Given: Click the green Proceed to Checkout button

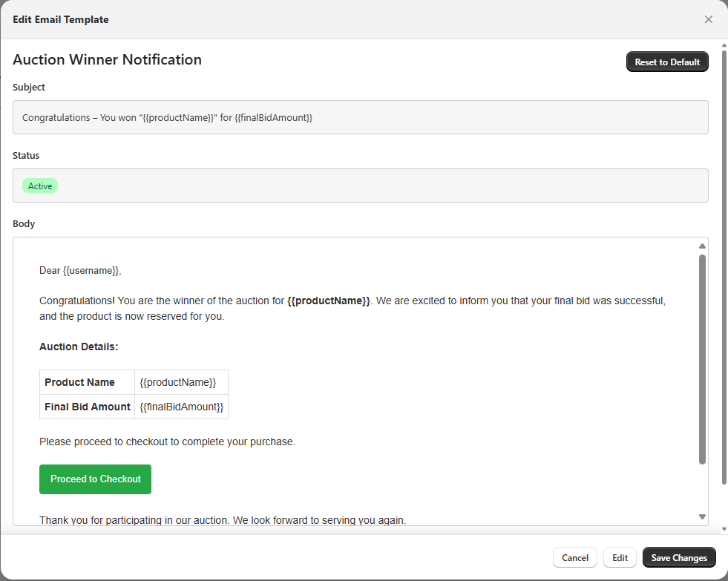Looking at the screenshot, I should (95, 479).
